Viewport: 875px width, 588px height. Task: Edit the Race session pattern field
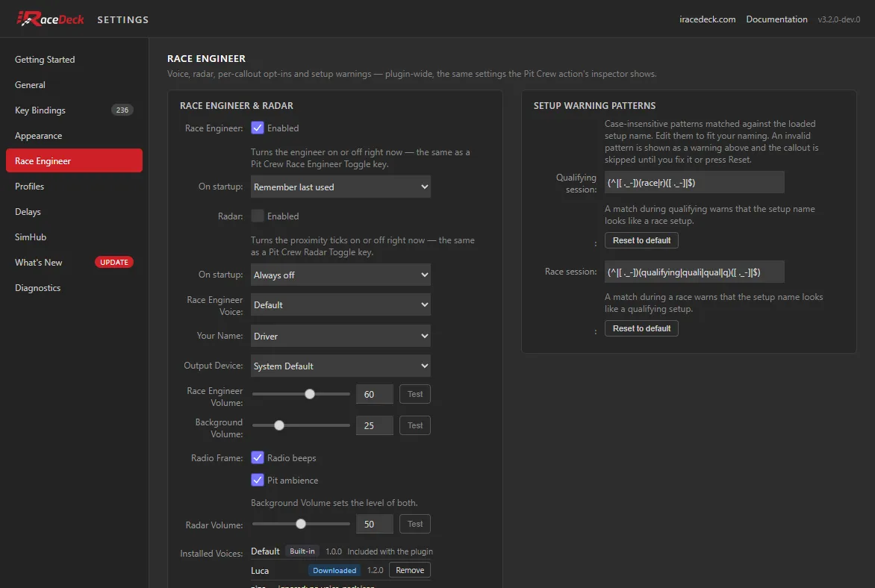694,272
